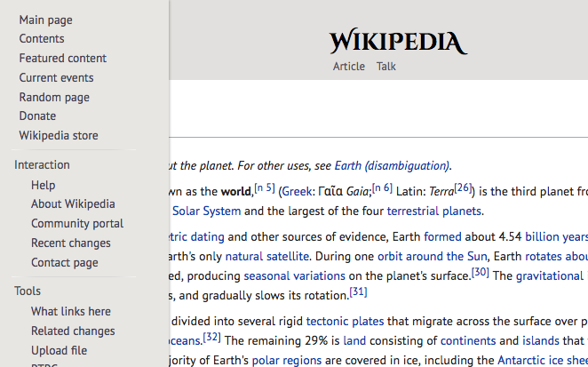Click the Donate link
Viewport: 588px width, 367px height.
37,116
